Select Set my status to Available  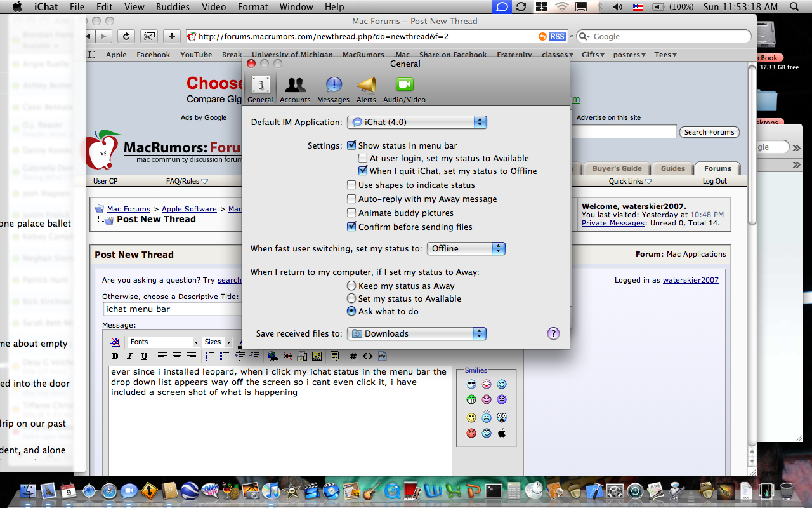pos(351,298)
